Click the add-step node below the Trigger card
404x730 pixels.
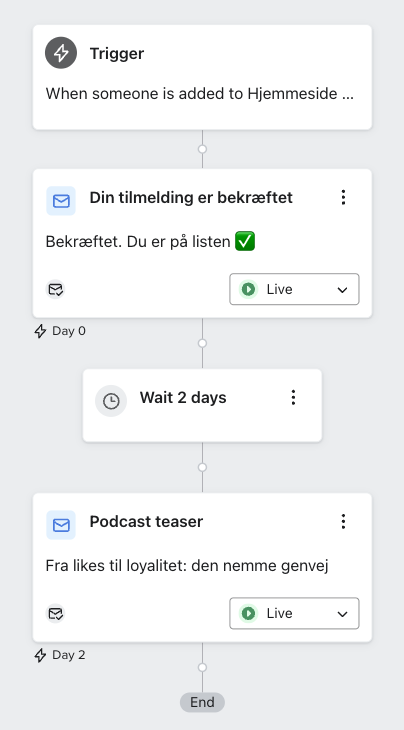tap(202, 149)
